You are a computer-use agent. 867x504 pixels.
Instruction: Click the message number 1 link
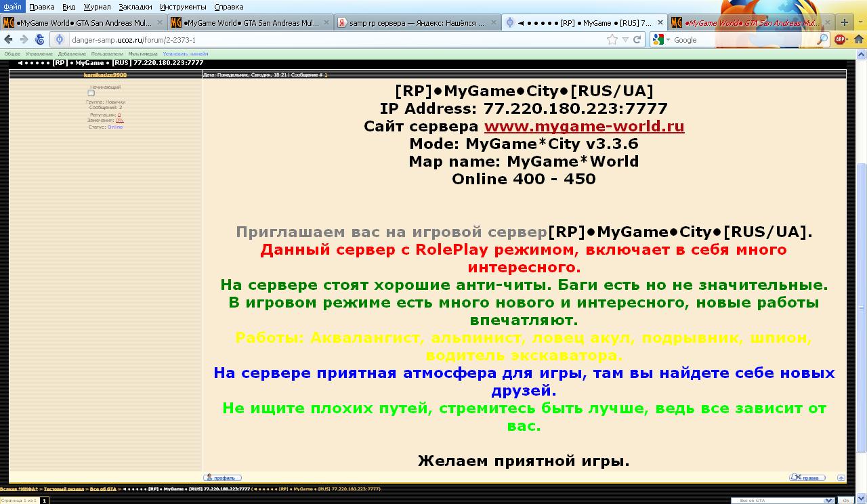(x=326, y=75)
